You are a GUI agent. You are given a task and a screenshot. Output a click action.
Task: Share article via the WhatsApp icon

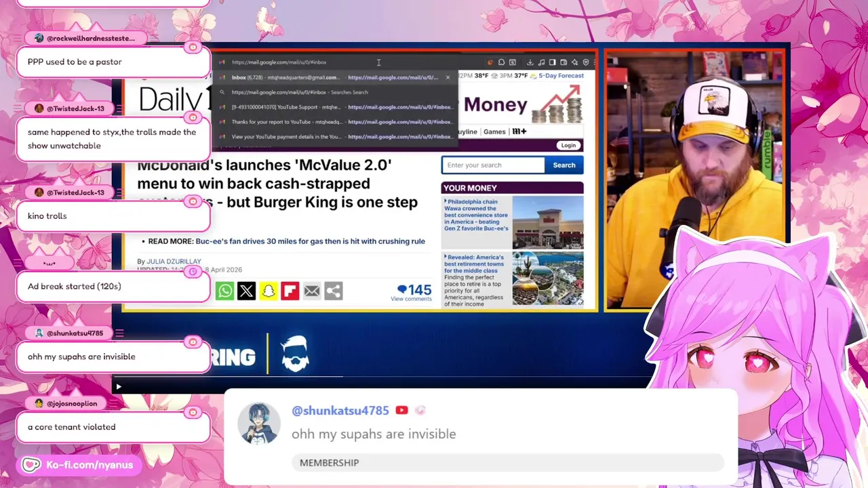(224, 291)
